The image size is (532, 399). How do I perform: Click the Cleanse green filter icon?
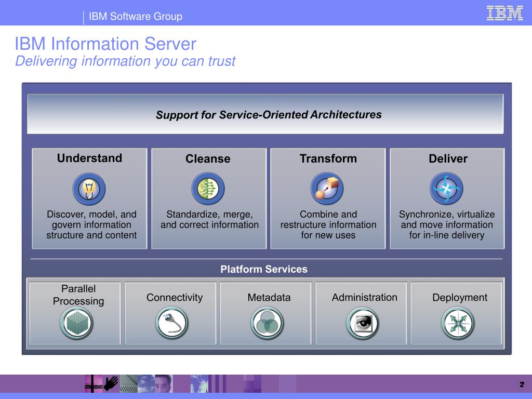208,188
